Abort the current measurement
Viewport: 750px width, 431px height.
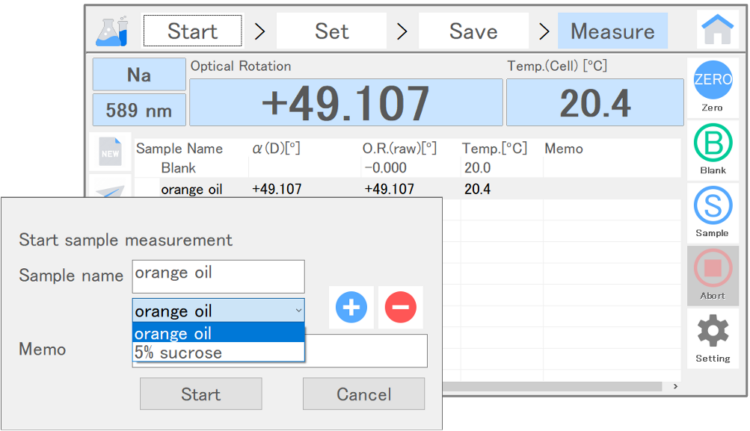click(x=713, y=274)
